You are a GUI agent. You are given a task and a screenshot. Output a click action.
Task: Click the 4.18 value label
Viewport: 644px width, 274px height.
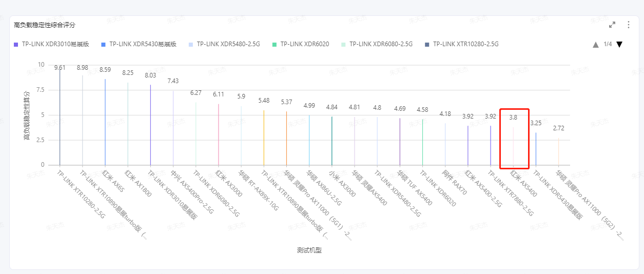[445, 114]
